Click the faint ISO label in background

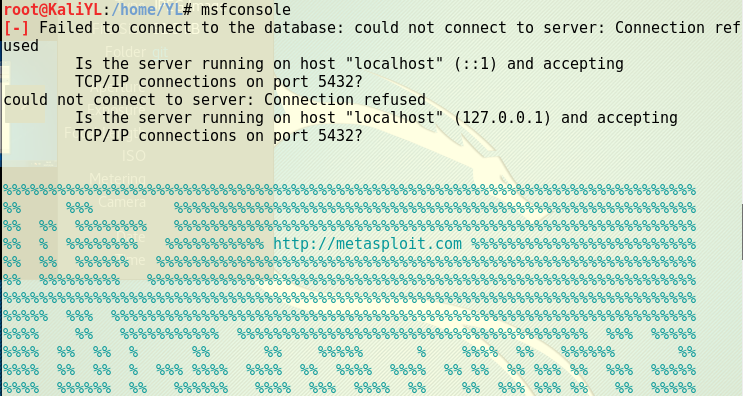point(134,155)
